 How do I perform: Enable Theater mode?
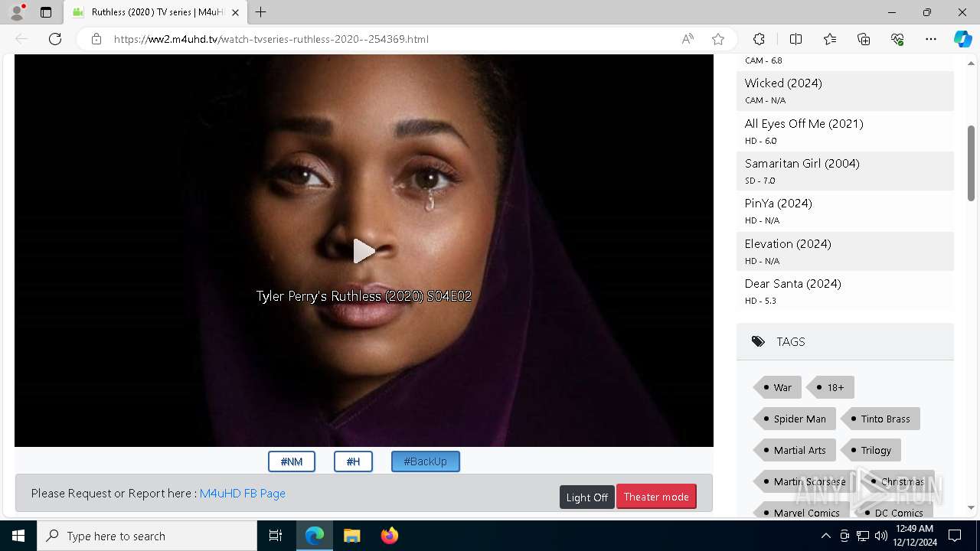pyautogui.click(x=656, y=497)
